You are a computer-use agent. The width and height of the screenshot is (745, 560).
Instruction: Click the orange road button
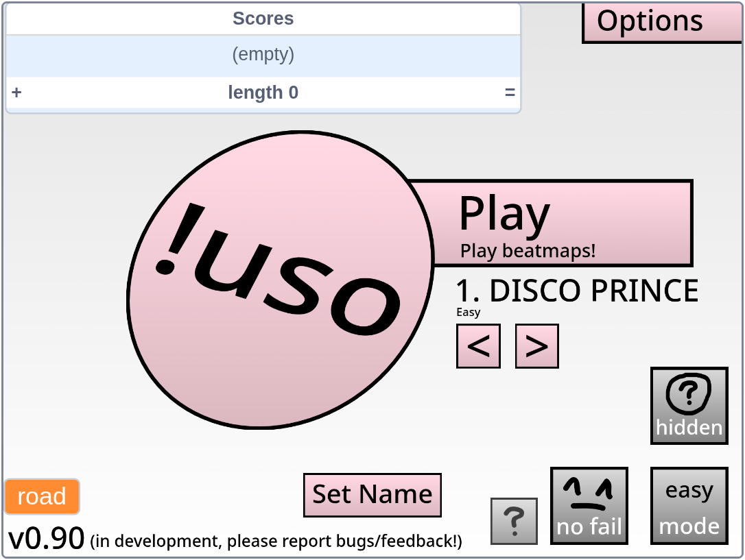[42, 496]
